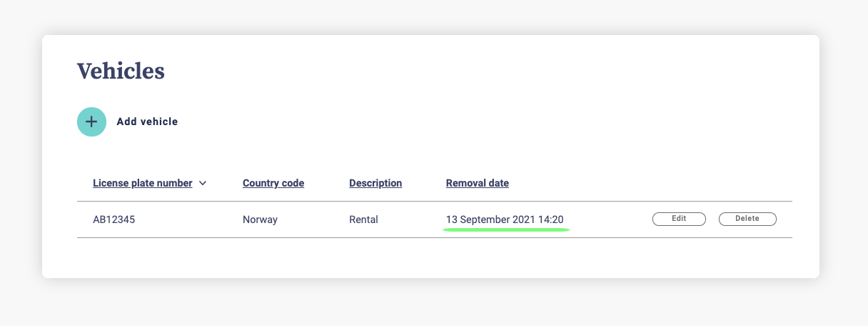Viewport: 868px width, 326px height.
Task: Click empty white area right of Vehicles heading
Action: [464, 71]
